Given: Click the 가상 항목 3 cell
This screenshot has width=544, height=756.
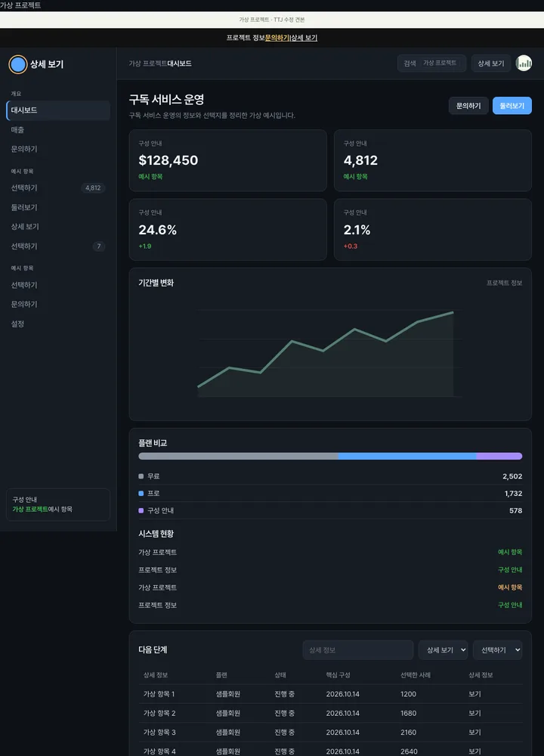Looking at the screenshot, I should pyautogui.click(x=159, y=733).
